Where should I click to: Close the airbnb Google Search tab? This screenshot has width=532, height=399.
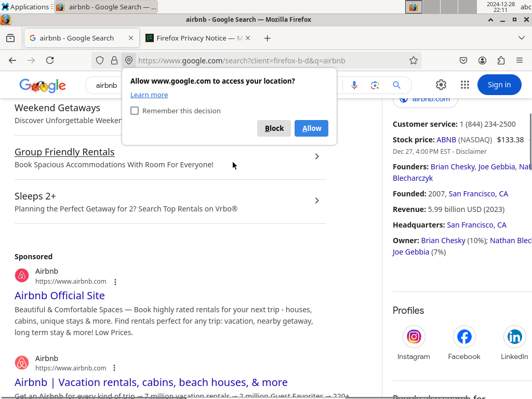[130, 38]
